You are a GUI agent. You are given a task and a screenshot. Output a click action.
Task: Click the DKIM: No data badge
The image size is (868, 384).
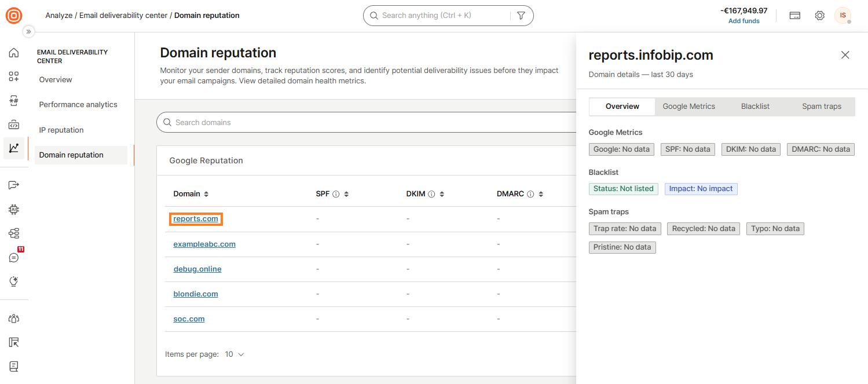750,149
